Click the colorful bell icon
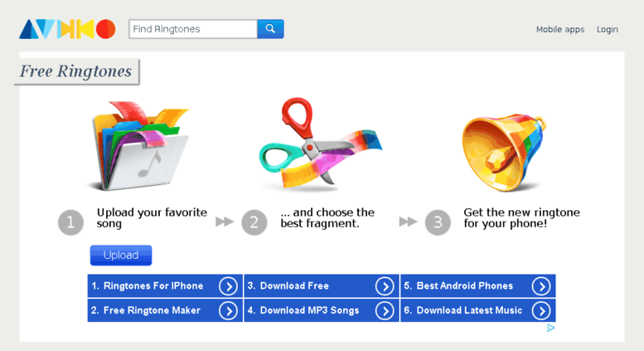The height and width of the screenshot is (351, 644). (x=505, y=153)
